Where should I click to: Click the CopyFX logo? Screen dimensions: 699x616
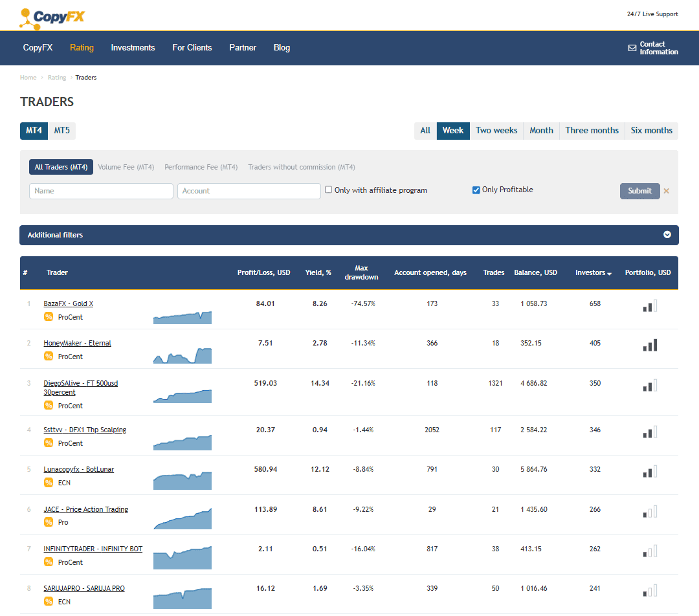[x=52, y=19]
